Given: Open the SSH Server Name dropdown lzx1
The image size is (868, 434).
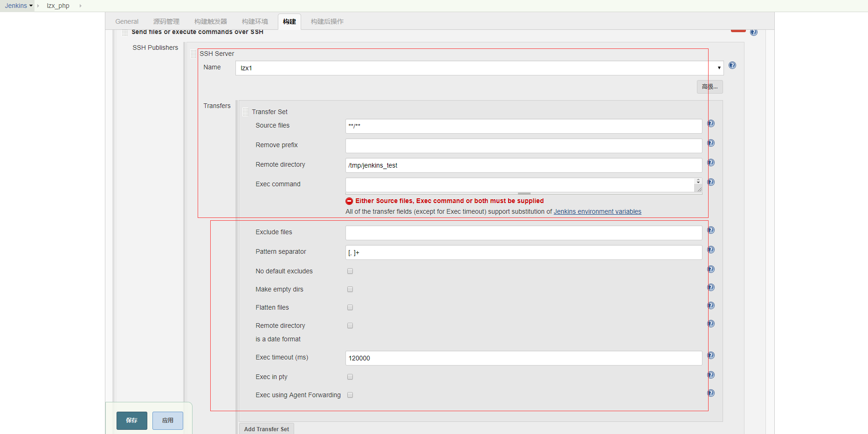Looking at the screenshot, I should (479, 68).
